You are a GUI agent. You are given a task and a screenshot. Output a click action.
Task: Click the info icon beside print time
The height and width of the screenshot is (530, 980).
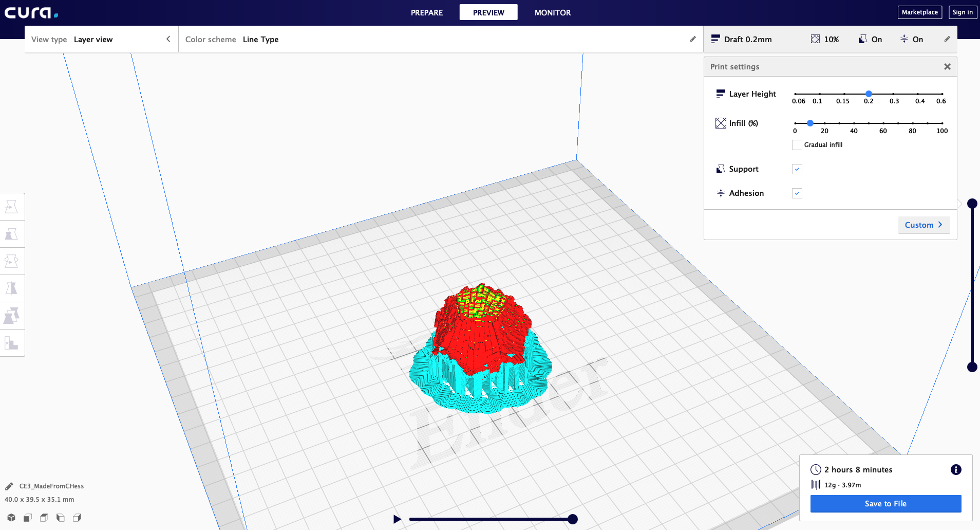(956, 469)
